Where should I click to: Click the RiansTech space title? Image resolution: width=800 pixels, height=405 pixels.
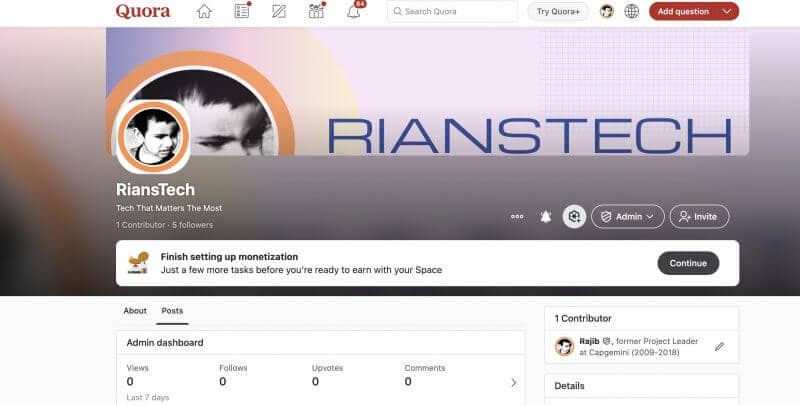(156, 189)
